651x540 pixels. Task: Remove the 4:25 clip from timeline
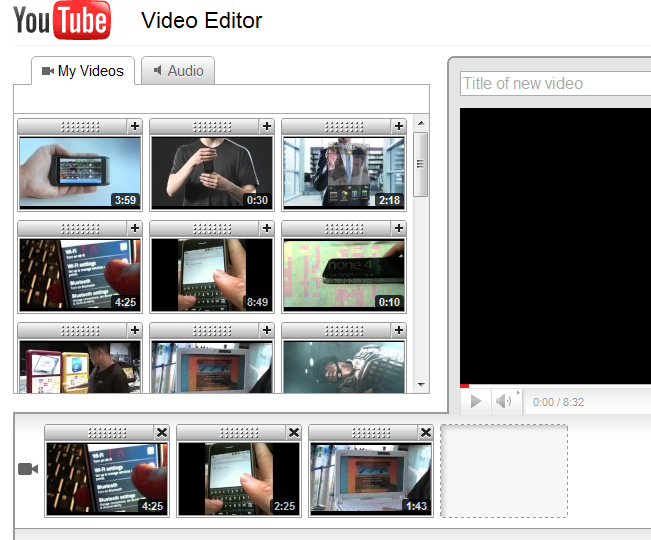point(162,432)
